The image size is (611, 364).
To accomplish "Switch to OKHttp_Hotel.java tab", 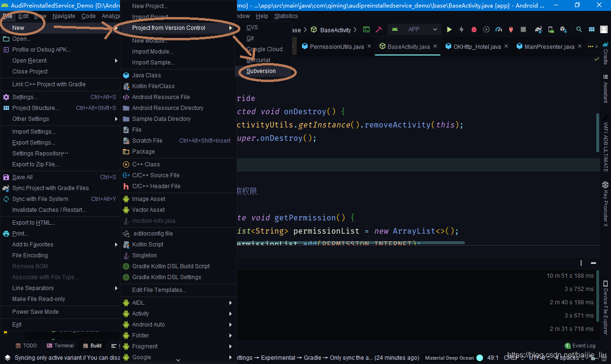I will pos(477,46).
